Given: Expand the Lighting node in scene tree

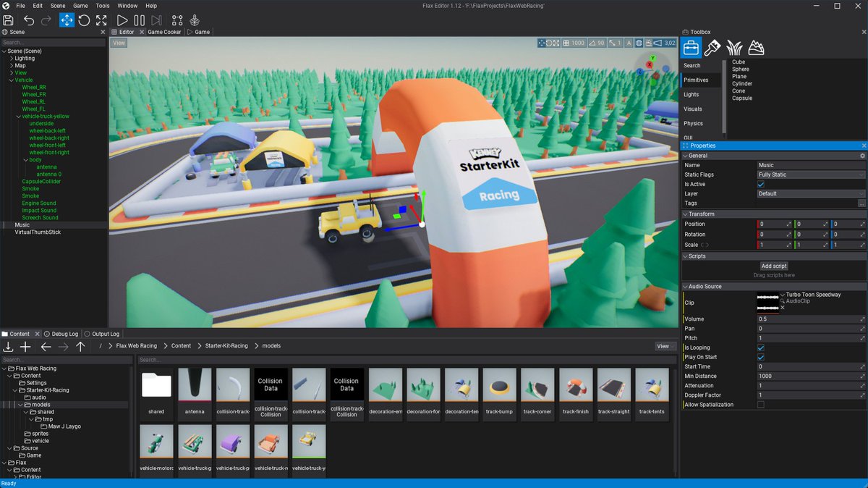Looking at the screenshot, I should [11, 59].
